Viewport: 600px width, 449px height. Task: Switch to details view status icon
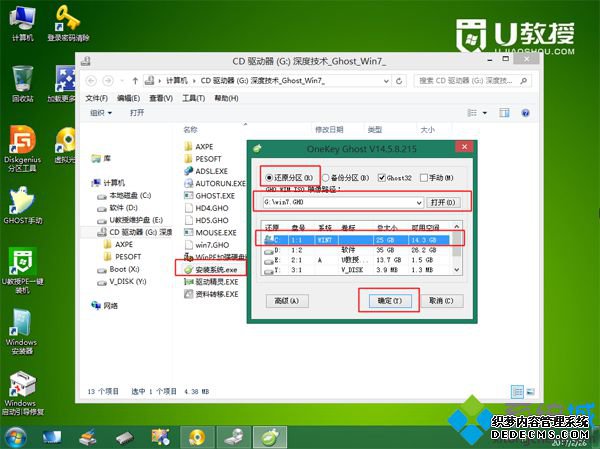click(517, 392)
